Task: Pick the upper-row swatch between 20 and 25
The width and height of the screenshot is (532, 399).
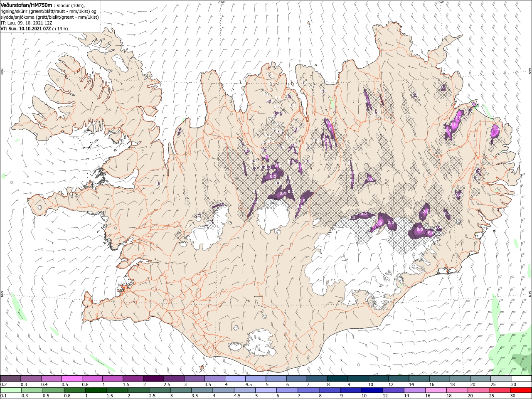Action: click(x=480, y=379)
